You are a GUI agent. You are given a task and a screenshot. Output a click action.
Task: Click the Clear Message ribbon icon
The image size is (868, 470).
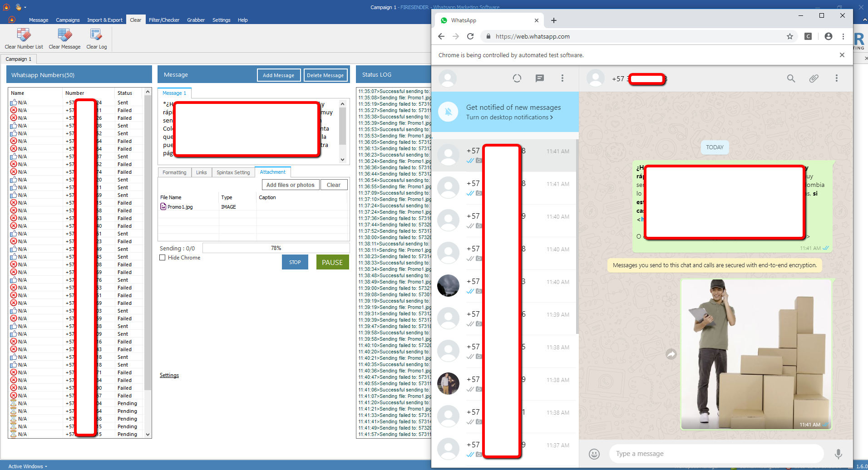click(64, 35)
